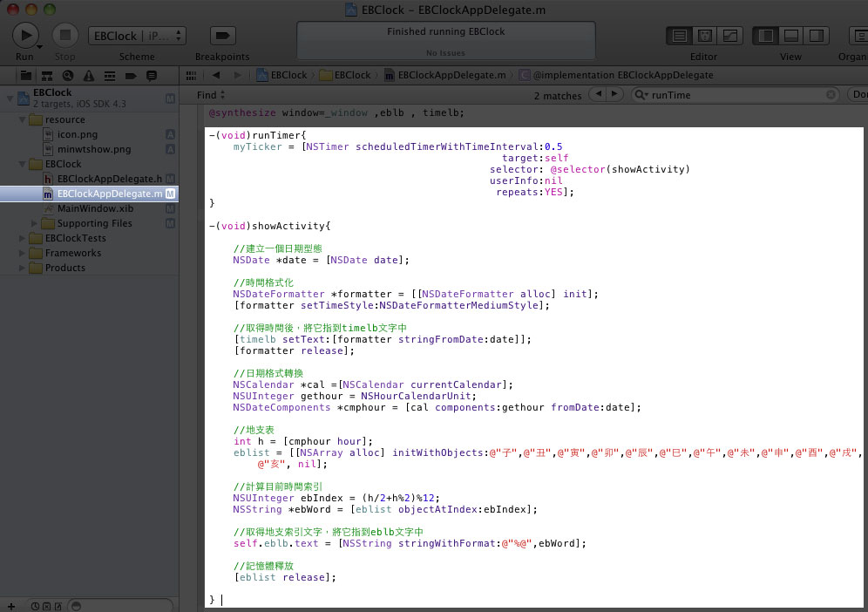Go back in editor history

pyautogui.click(x=216, y=75)
